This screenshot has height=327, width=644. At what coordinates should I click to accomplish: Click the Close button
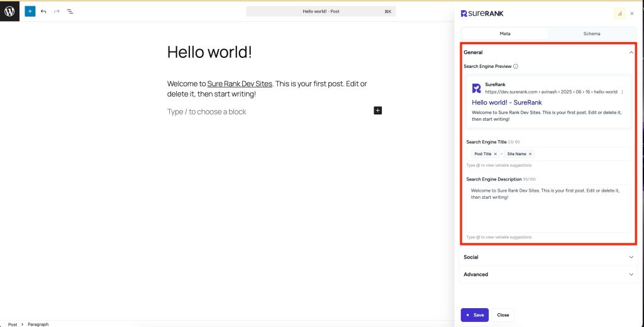click(503, 315)
